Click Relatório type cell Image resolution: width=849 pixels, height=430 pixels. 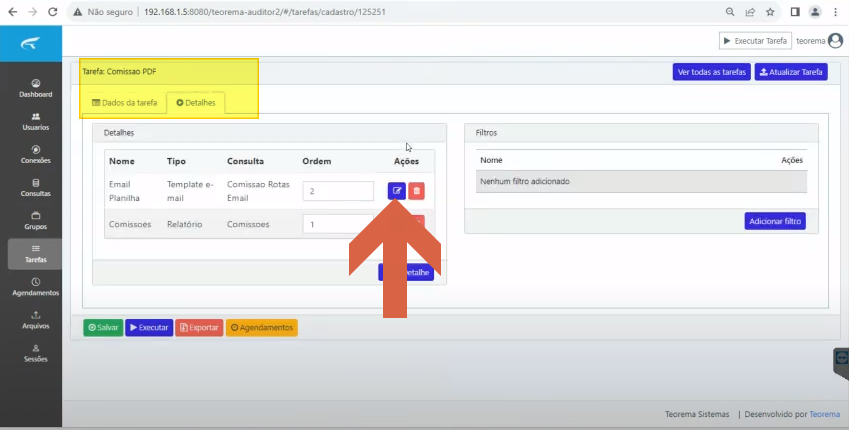(185, 224)
